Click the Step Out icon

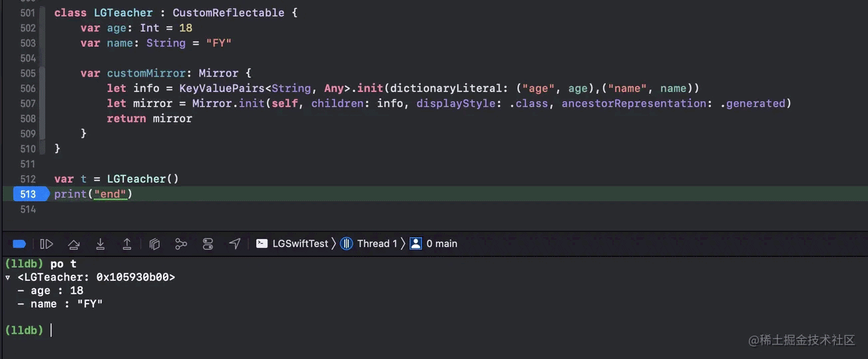coord(127,244)
